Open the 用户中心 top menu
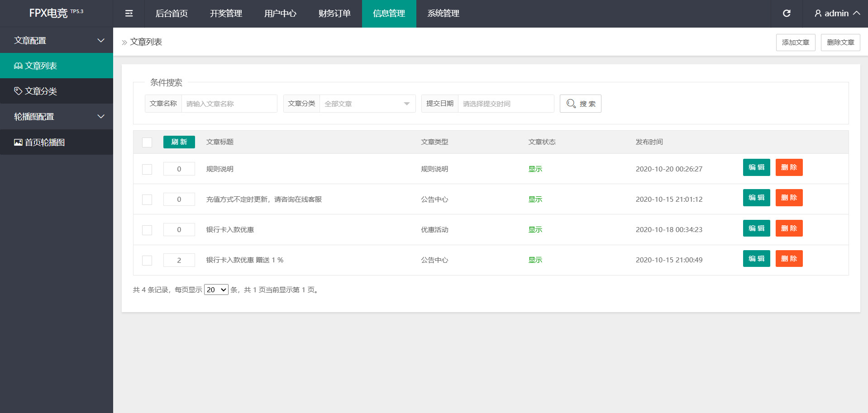This screenshot has width=868, height=413. coord(280,14)
